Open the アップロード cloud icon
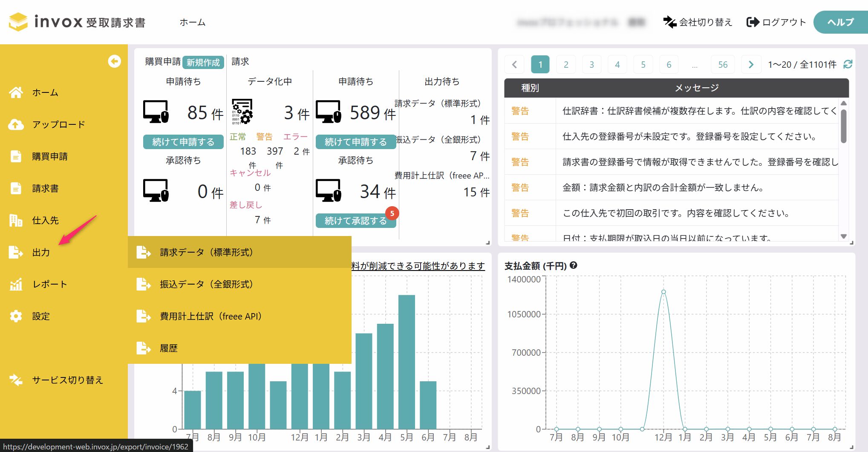The height and width of the screenshot is (452, 868). tap(16, 124)
